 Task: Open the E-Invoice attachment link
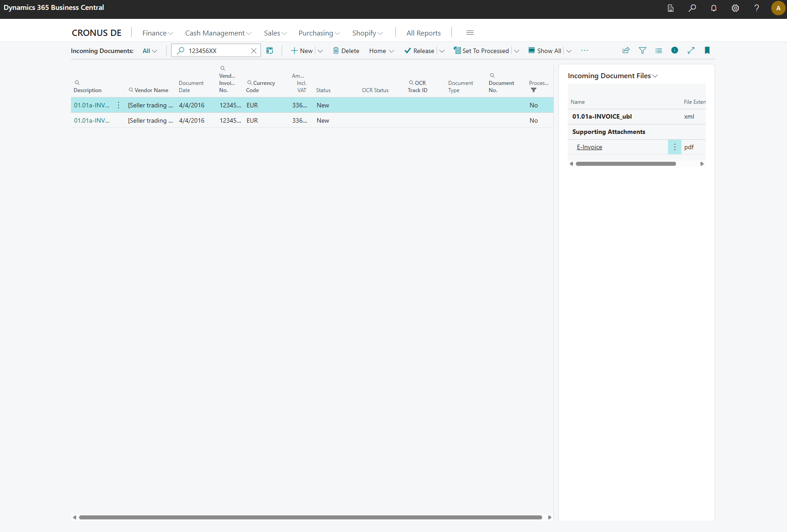[x=589, y=147]
